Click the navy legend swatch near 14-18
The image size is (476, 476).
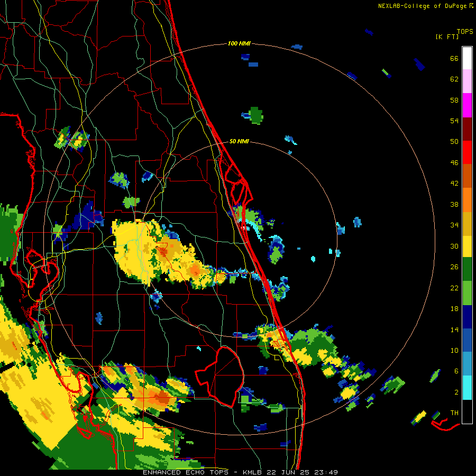point(467,317)
